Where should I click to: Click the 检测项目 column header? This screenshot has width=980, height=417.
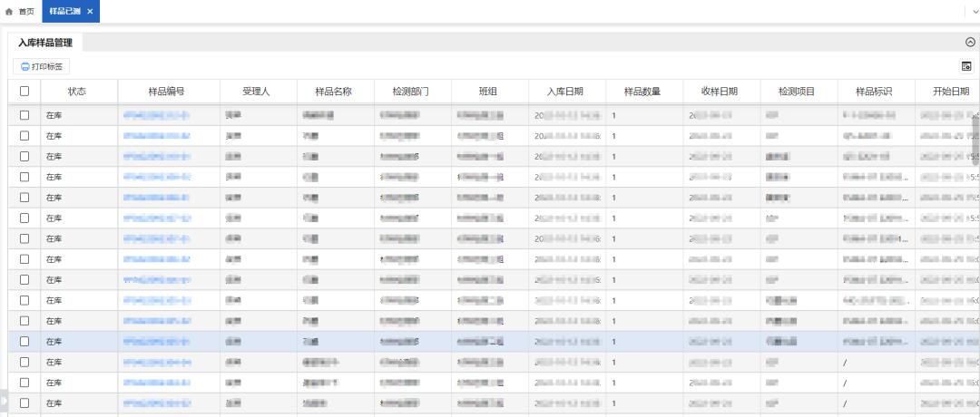click(796, 92)
